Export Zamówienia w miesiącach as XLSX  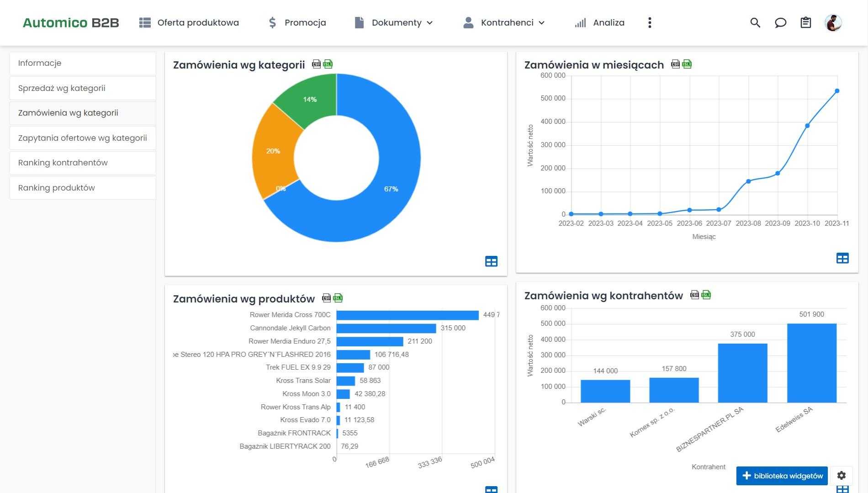click(687, 64)
